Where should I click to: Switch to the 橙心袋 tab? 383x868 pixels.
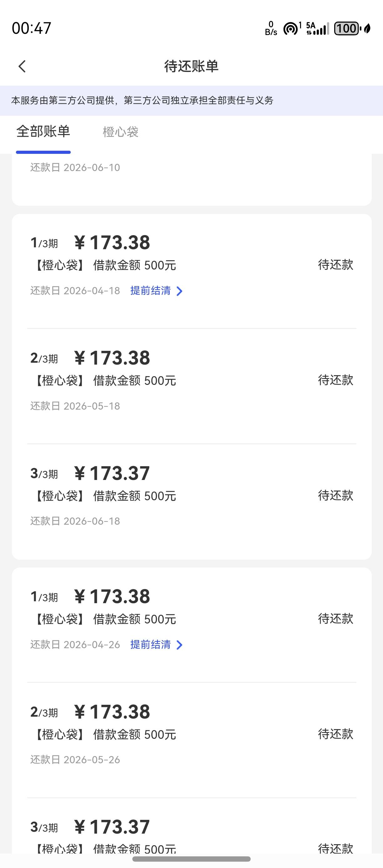[120, 132]
